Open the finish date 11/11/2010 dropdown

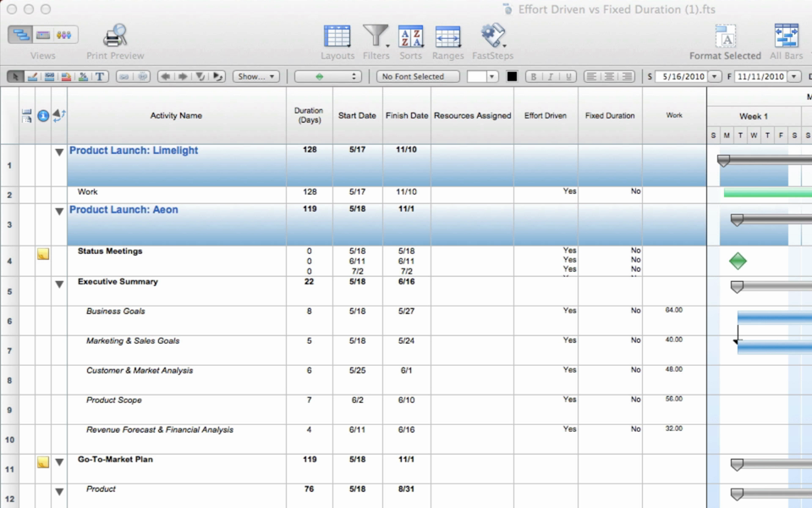[794, 77]
